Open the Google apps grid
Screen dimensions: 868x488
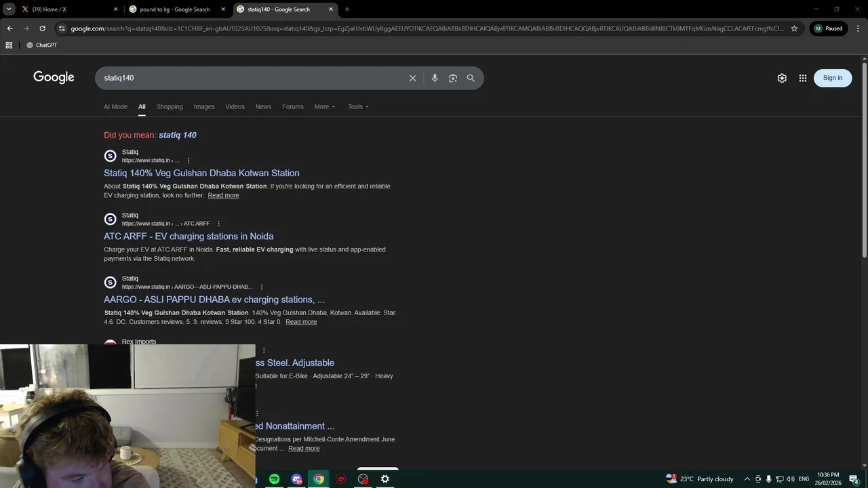pyautogui.click(x=803, y=78)
